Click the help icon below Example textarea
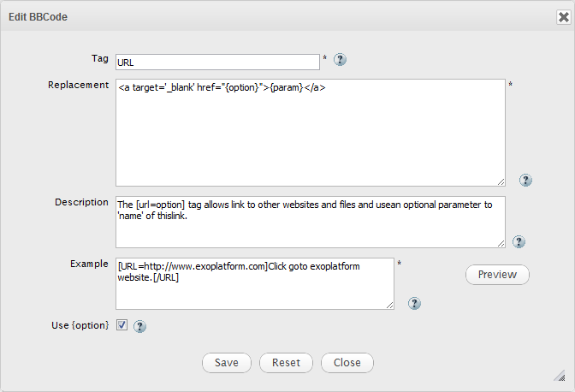The width and height of the screenshot is (575, 392). coord(414,303)
